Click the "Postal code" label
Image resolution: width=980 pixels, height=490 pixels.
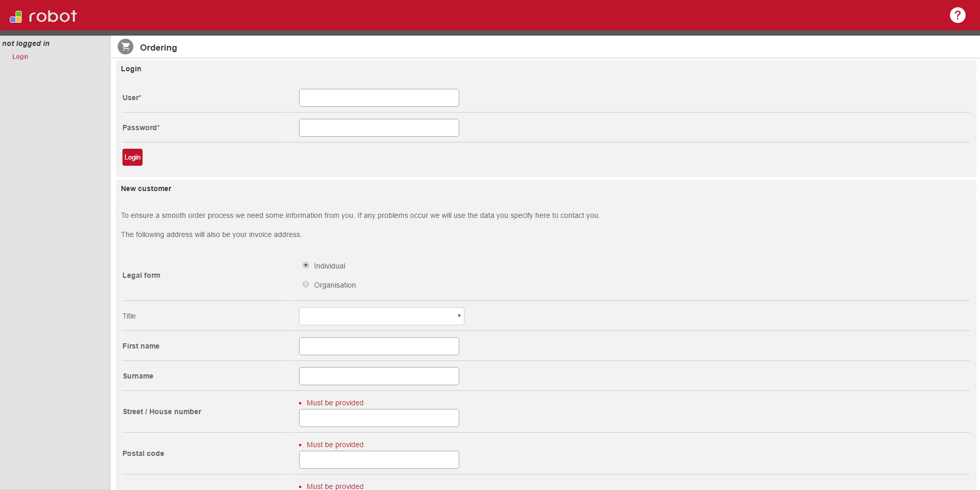click(144, 453)
